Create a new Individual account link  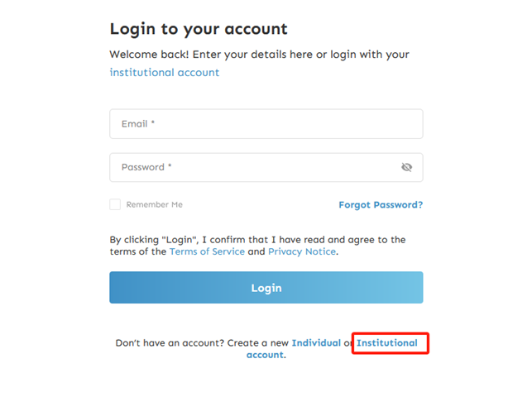tap(316, 343)
